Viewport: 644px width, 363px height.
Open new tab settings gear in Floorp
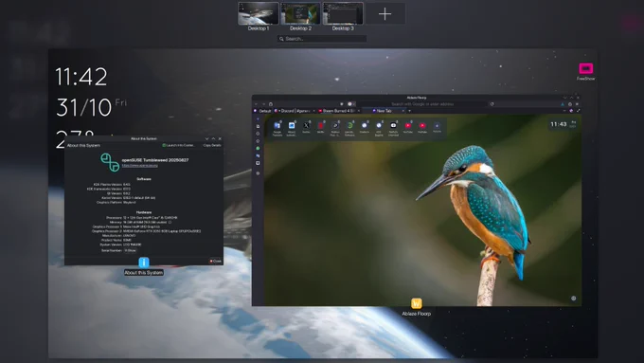[573, 299]
